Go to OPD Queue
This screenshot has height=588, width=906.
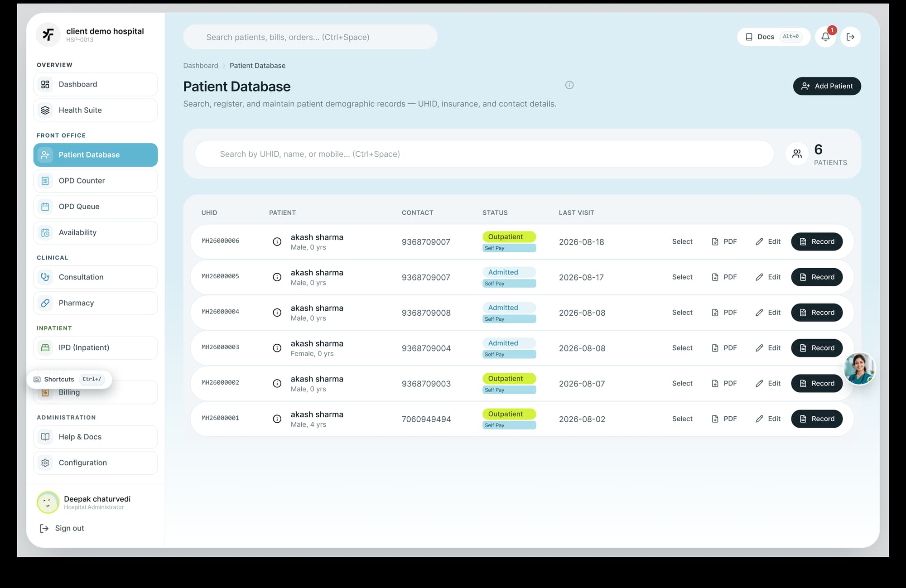96,207
